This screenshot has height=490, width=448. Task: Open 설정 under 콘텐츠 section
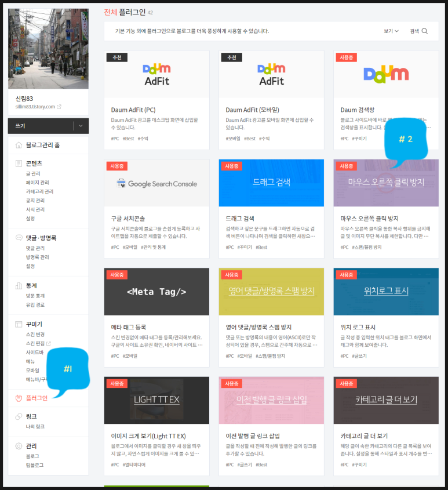click(x=30, y=219)
